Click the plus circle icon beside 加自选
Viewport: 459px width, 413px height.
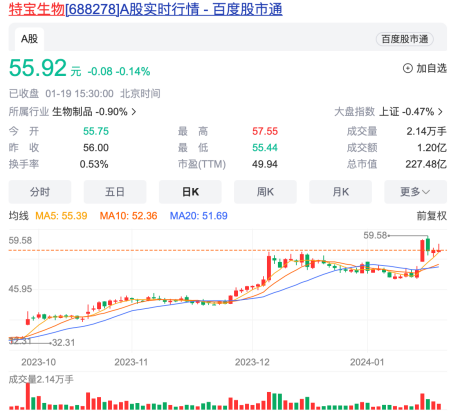pos(408,68)
